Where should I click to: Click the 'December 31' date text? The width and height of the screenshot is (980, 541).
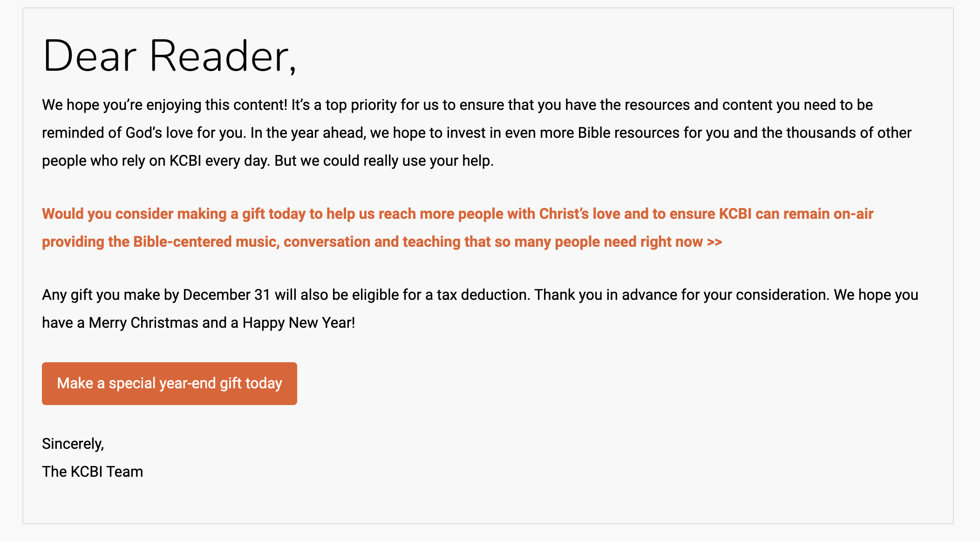pos(226,295)
